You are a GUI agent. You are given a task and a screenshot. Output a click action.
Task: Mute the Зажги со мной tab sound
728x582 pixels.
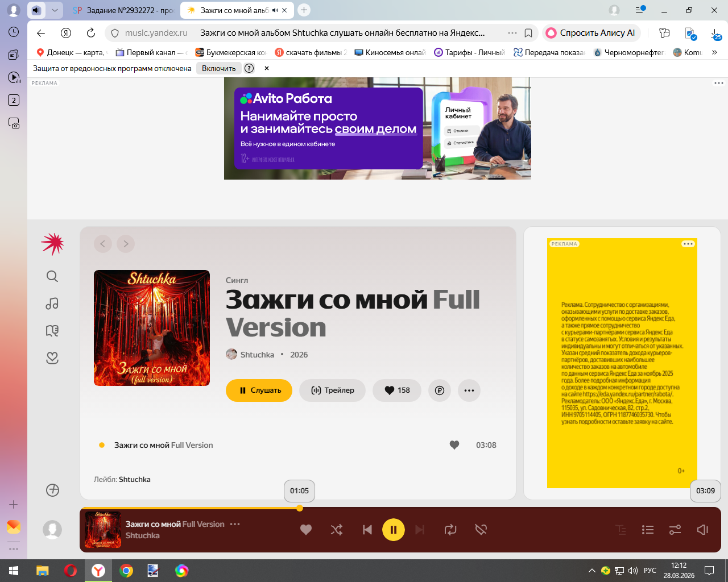pyautogui.click(x=275, y=10)
